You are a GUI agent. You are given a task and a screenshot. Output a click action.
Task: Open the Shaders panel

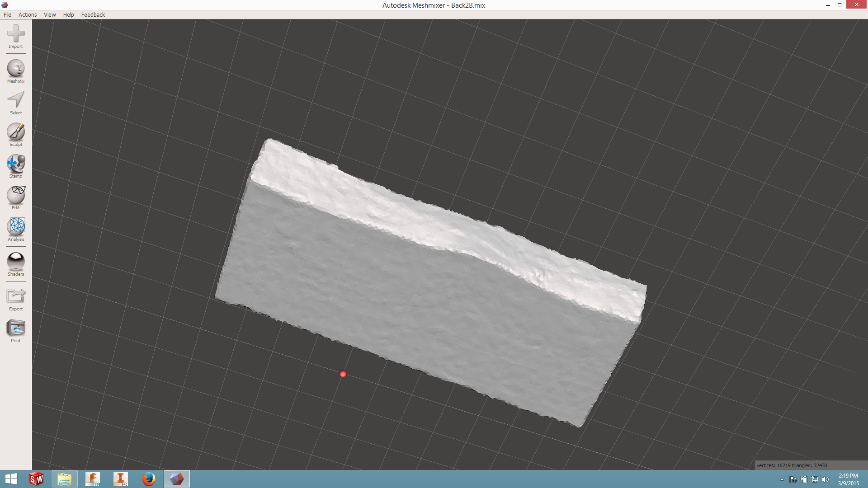16,264
